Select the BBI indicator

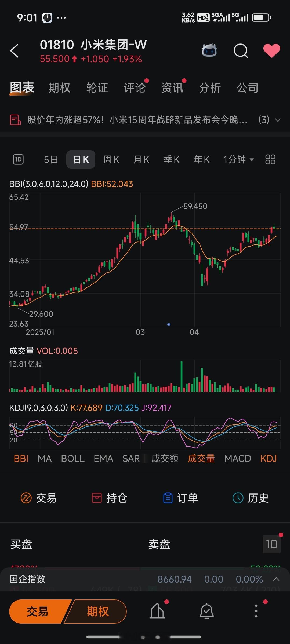point(21,459)
